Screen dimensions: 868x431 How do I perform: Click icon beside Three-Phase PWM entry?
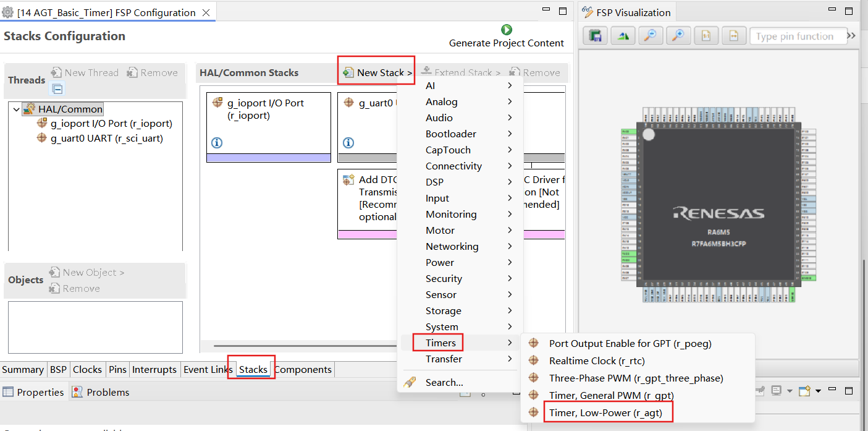pos(534,378)
